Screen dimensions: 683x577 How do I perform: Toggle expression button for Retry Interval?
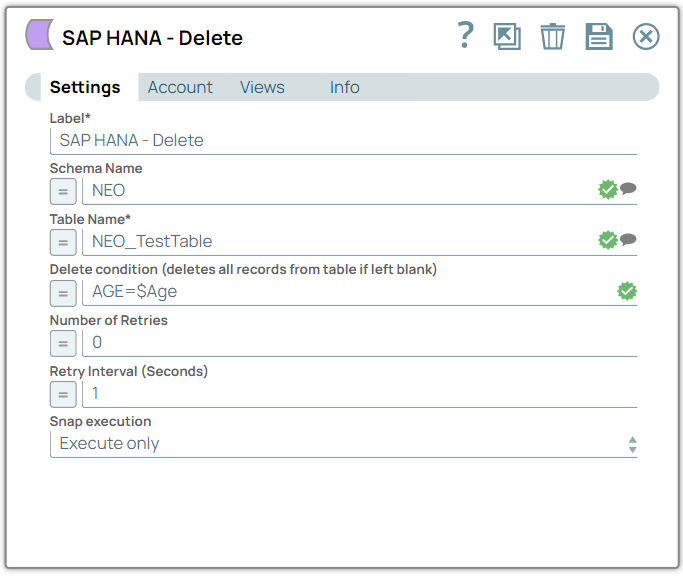pos(63,395)
